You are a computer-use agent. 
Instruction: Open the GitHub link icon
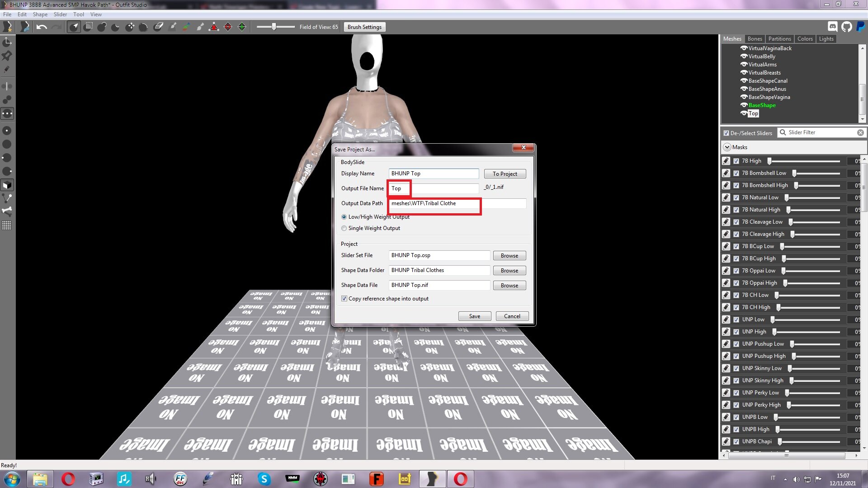pos(847,27)
